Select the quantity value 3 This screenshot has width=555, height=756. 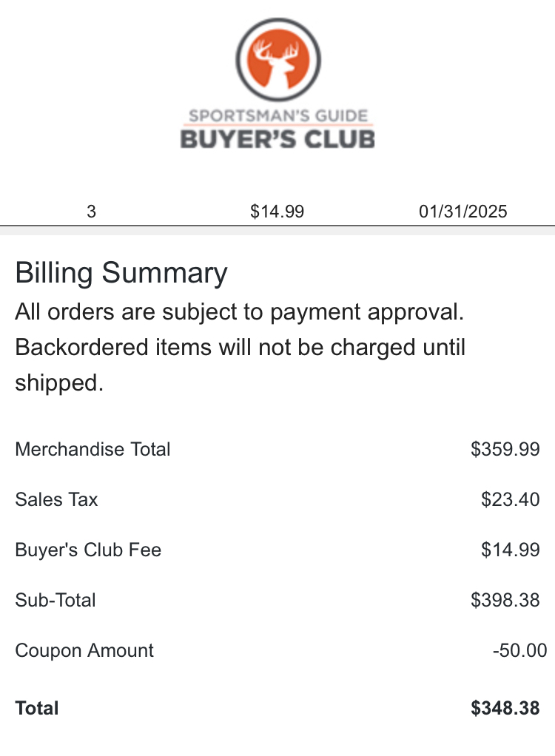(91, 211)
